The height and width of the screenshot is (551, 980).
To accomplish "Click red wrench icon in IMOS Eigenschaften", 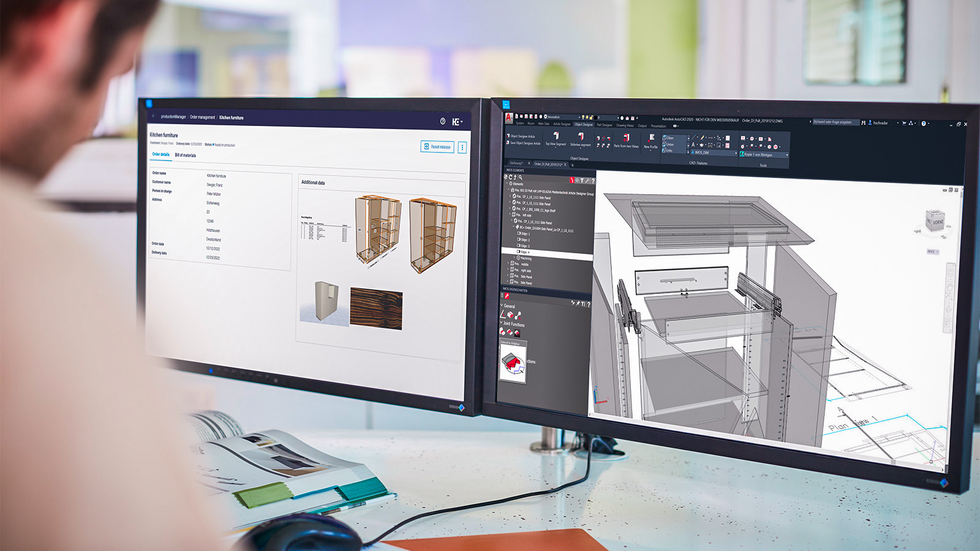I will (x=507, y=296).
